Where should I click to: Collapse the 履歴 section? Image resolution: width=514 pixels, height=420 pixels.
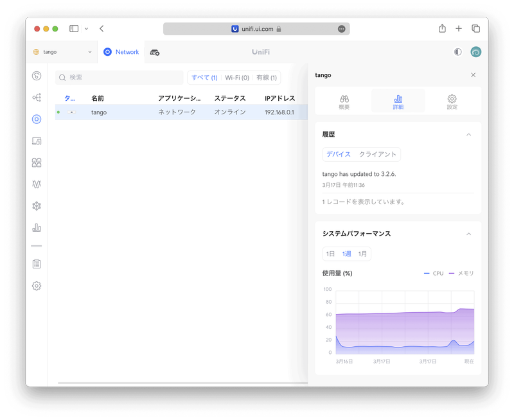468,135
